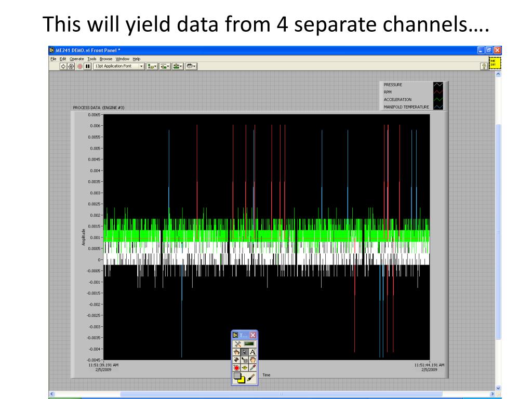
Task: Open the Distribute Objects dropdown
Action: [x=165, y=66]
